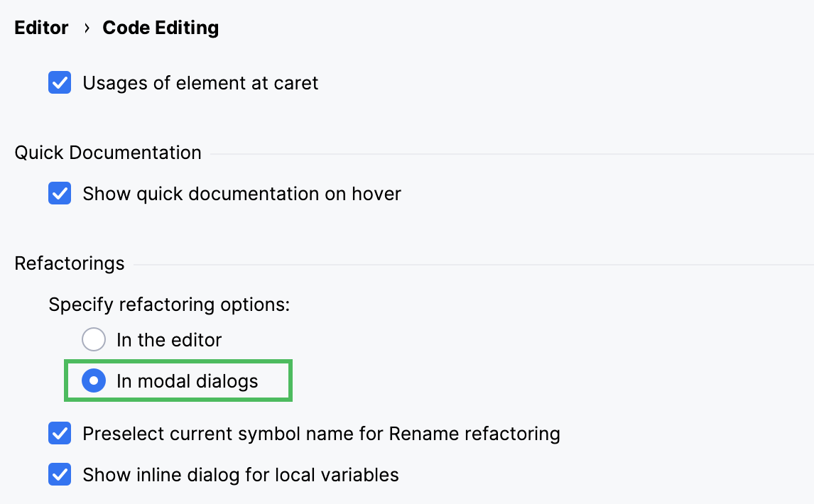This screenshot has width=814, height=504.
Task: Click the checkmark icon beside "Preselect current symbol name"
Action: (60, 434)
